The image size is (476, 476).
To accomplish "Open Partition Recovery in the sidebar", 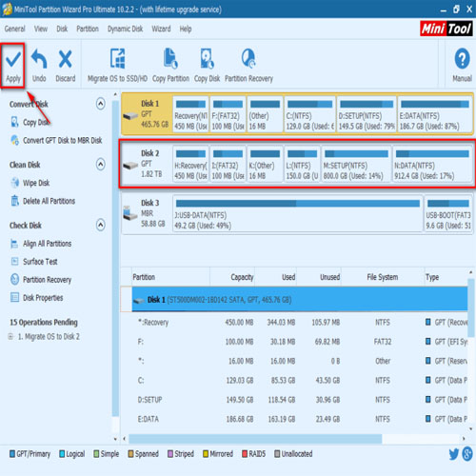I will [x=41, y=280].
